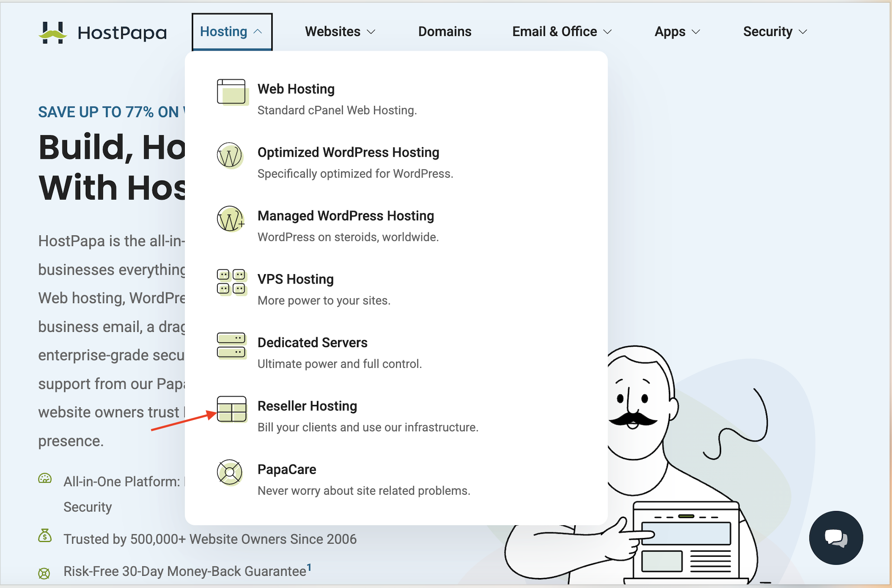This screenshot has height=588, width=892.
Task: Click 'Risk-Free 30-Day Money-Back Guarantee' text
Action: (x=185, y=571)
